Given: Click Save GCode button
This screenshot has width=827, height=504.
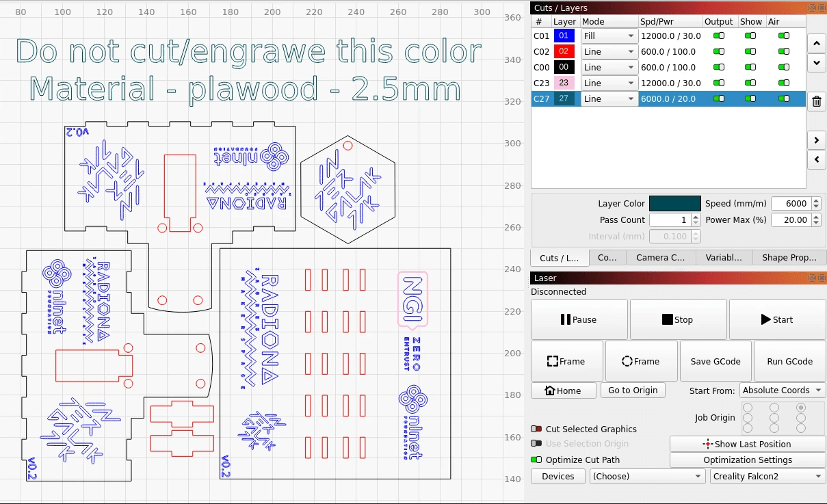Looking at the screenshot, I should 714,361.
